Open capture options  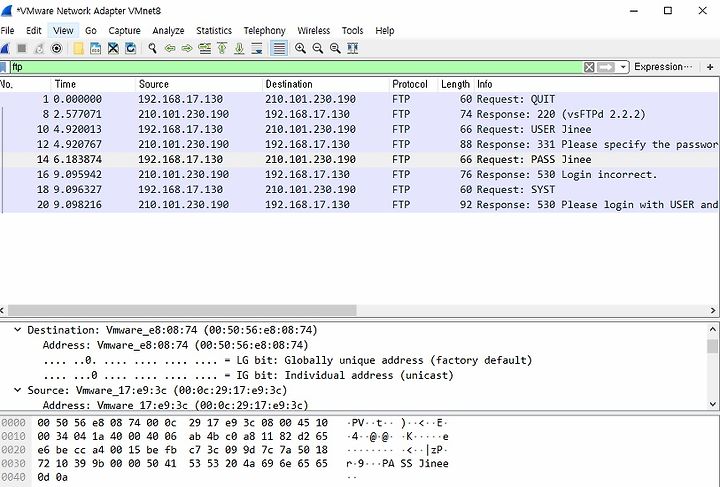[x=56, y=48]
